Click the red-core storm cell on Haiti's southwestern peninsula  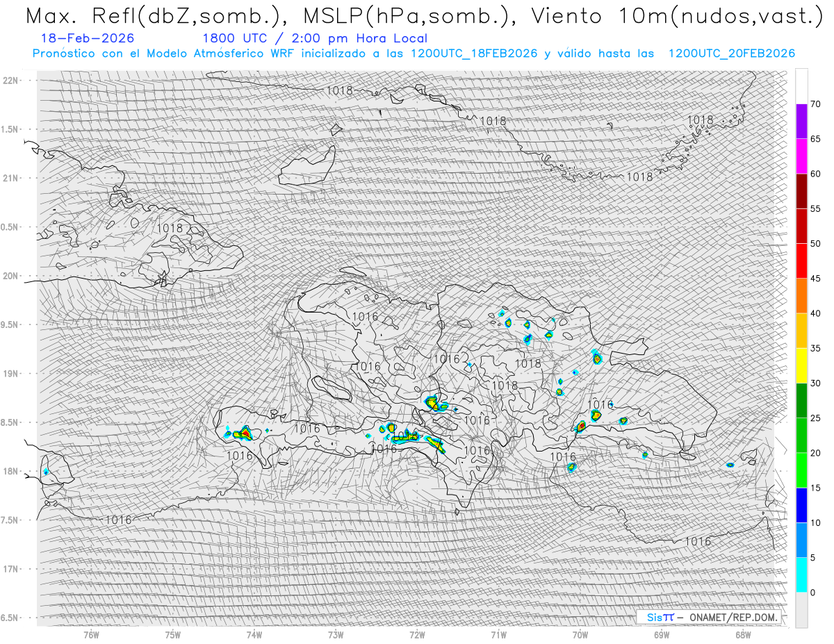pos(243,434)
